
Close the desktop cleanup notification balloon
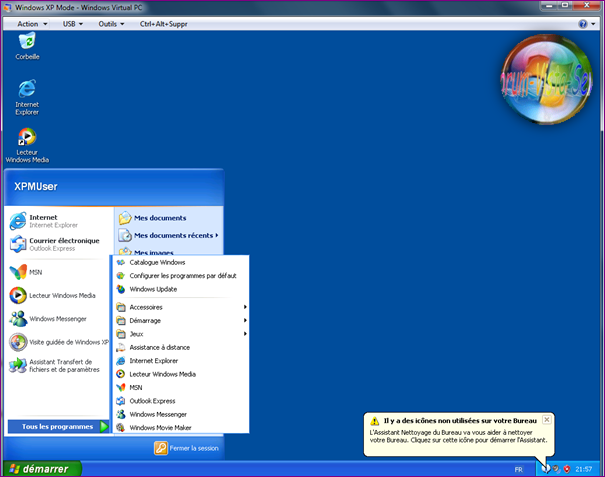[x=546, y=419]
